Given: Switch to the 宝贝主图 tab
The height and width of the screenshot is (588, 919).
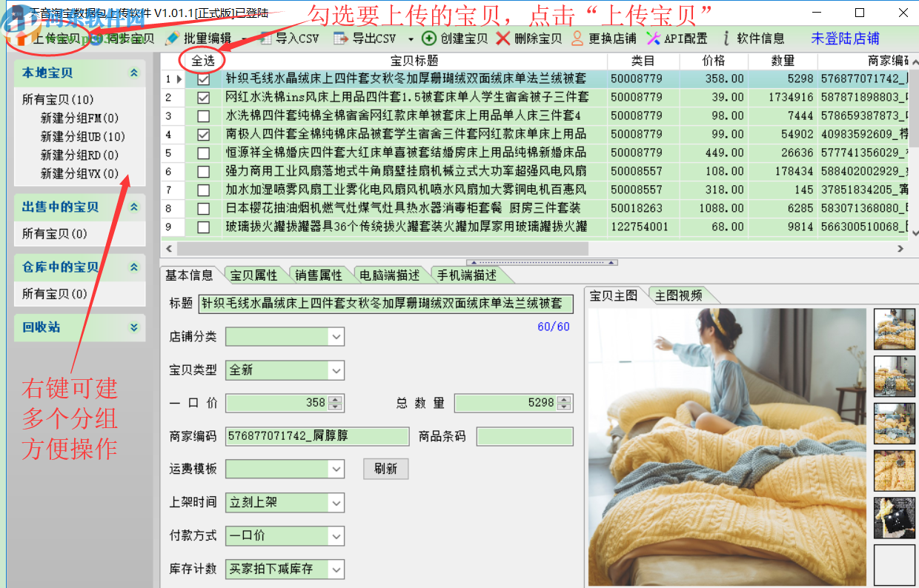Looking at the screenshot, I should click(614, 295).
